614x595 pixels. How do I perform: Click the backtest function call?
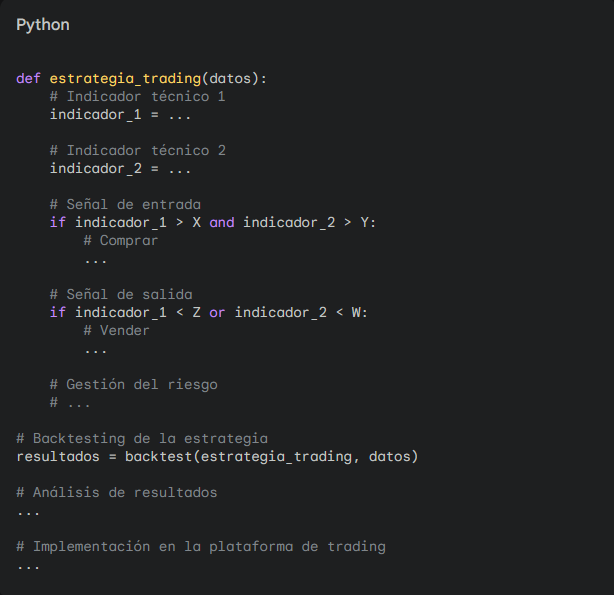pos(158,456)
